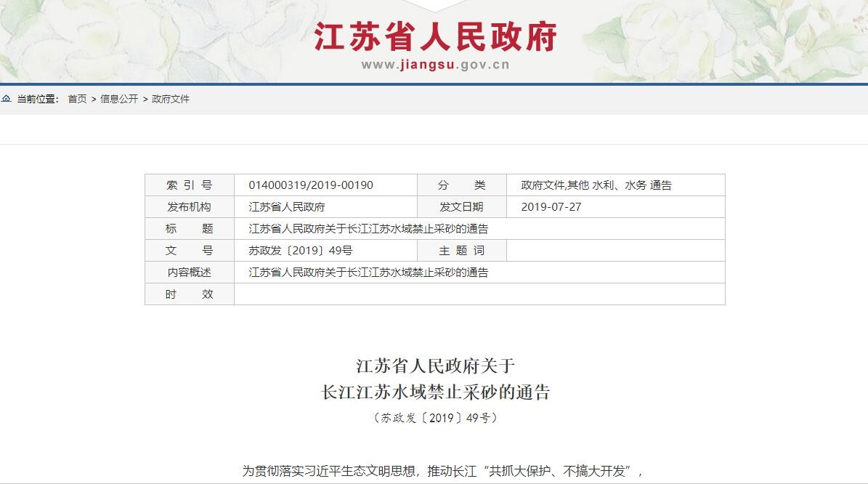Click the www.jiangsu.gov.cn address text

[x=435, y=65]
